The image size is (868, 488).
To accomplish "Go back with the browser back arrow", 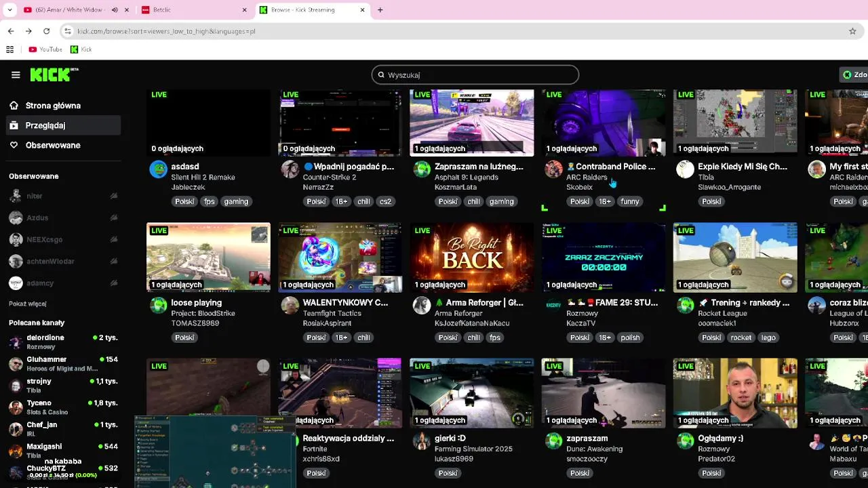I will click(x=11, y=31).
